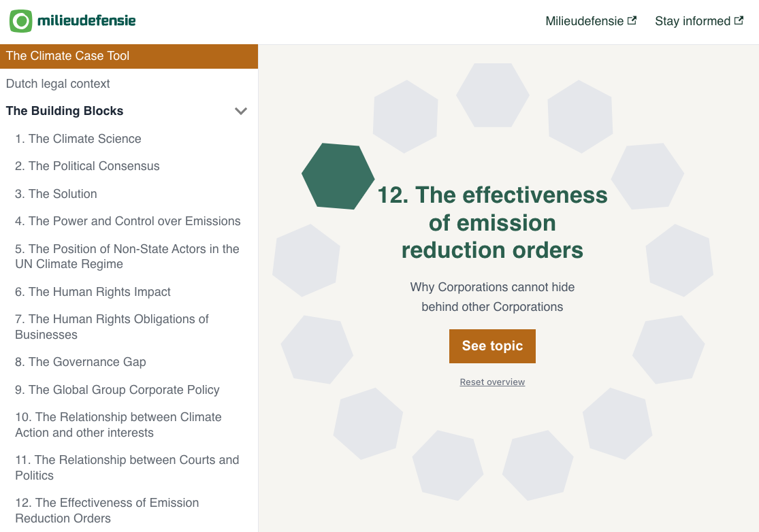Open 2. The Political Consensus

[x=87, y=166]
